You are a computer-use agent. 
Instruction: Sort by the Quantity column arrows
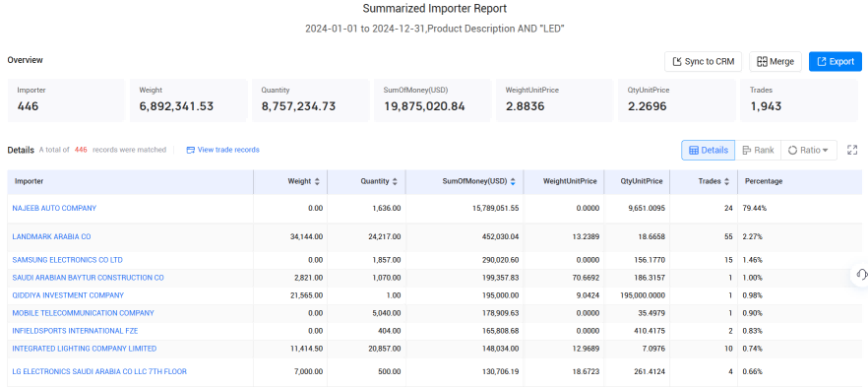[395, 181]
